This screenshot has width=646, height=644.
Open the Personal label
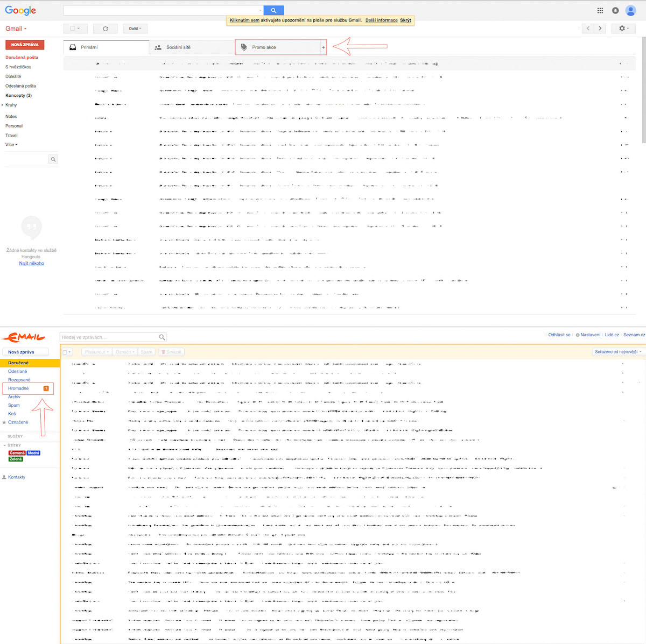coord(14,126)
